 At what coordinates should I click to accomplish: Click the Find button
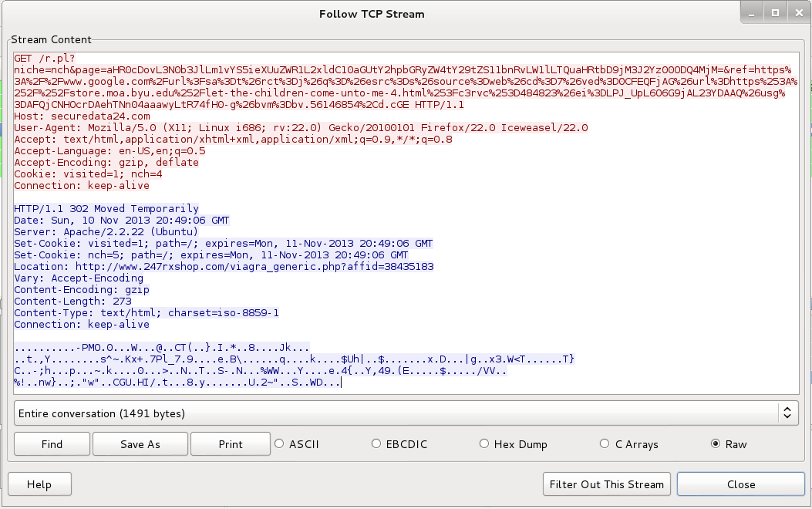pos(52,444)
